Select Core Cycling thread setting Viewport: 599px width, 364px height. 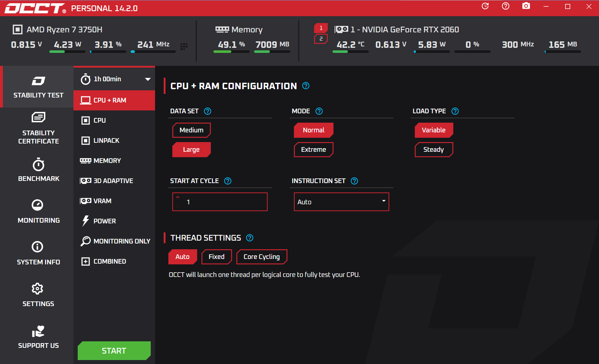262,257
